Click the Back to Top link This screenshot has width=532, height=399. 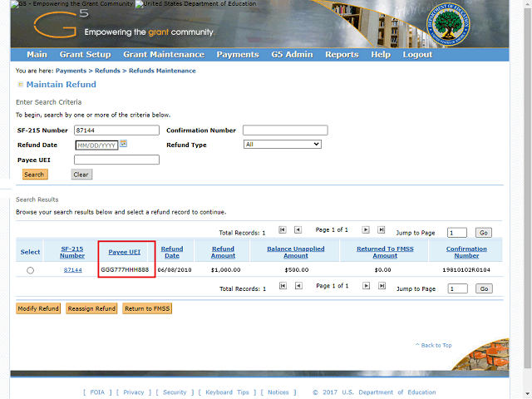point(436,345)
